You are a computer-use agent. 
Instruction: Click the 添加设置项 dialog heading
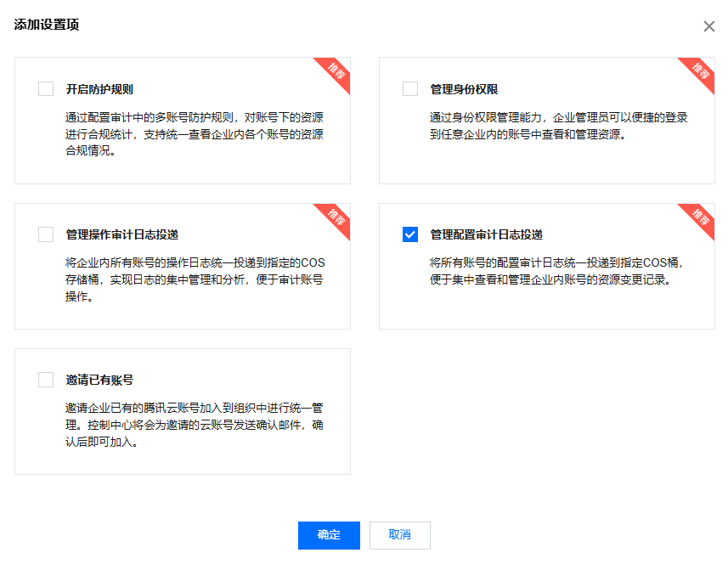click(x=47, y=25)
